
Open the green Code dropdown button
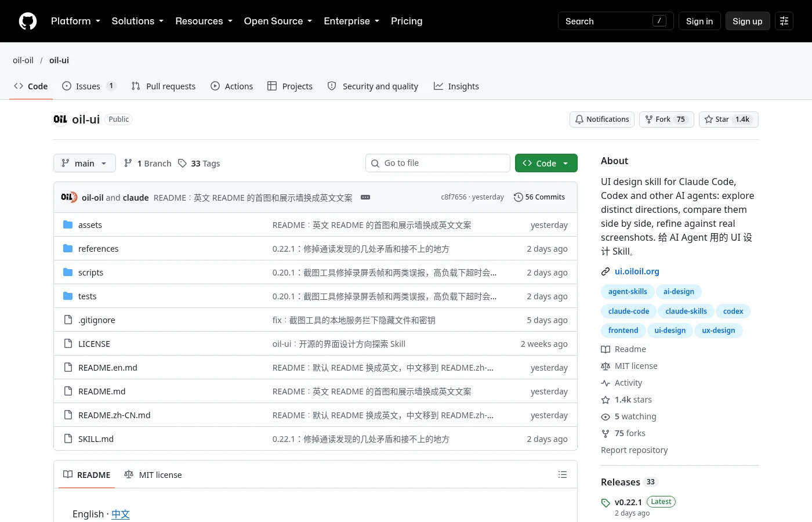pyautogui.click(x=546, y=163)
